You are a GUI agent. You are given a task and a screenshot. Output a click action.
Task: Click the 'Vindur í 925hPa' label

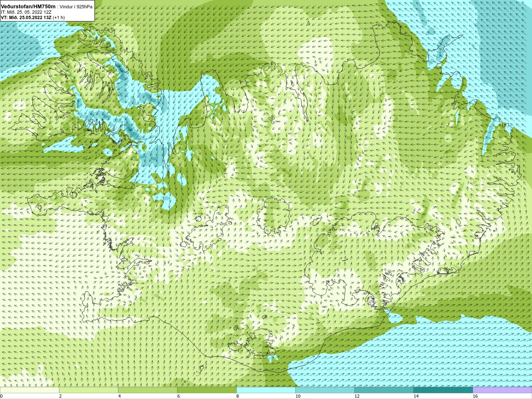tap(76, 7)
